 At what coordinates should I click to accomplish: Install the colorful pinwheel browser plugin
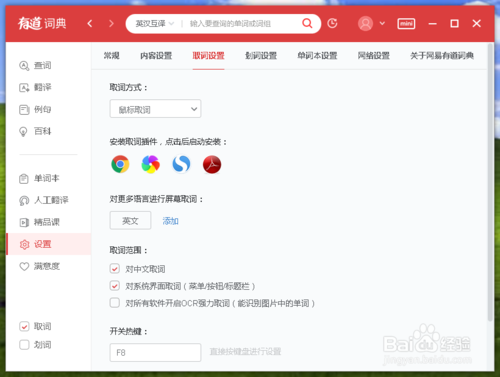coord(151,164)
